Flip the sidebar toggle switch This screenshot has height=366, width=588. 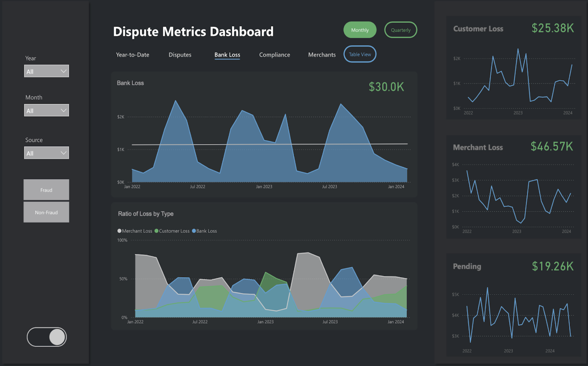tap(46, 337)
